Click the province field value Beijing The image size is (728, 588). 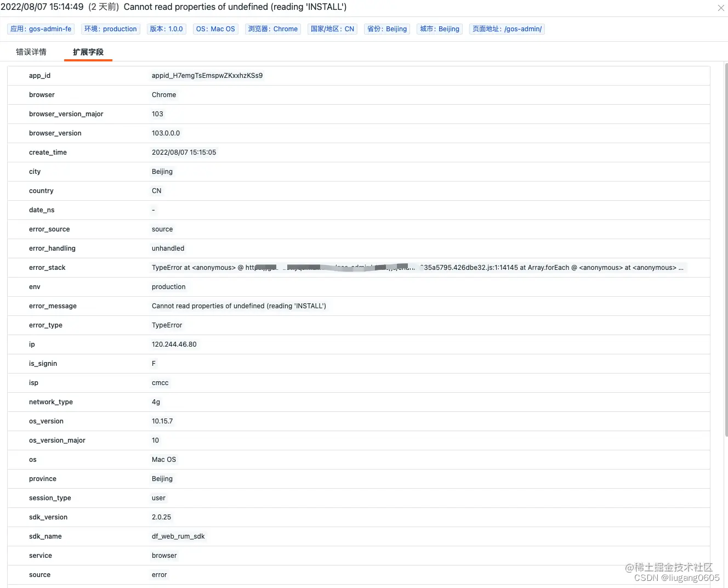[162, 479]
